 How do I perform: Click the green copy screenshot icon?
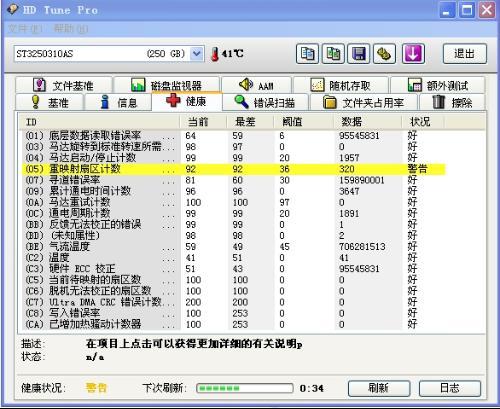(x=333, y=53)
